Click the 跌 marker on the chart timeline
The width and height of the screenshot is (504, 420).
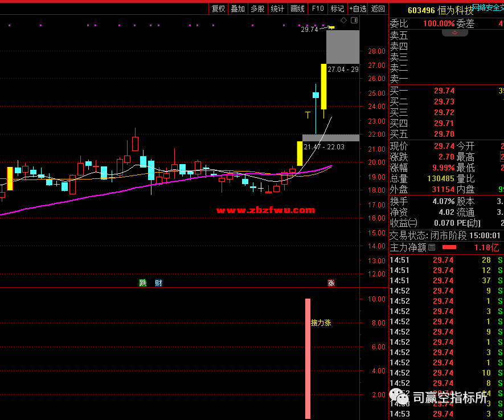point(143,283)
